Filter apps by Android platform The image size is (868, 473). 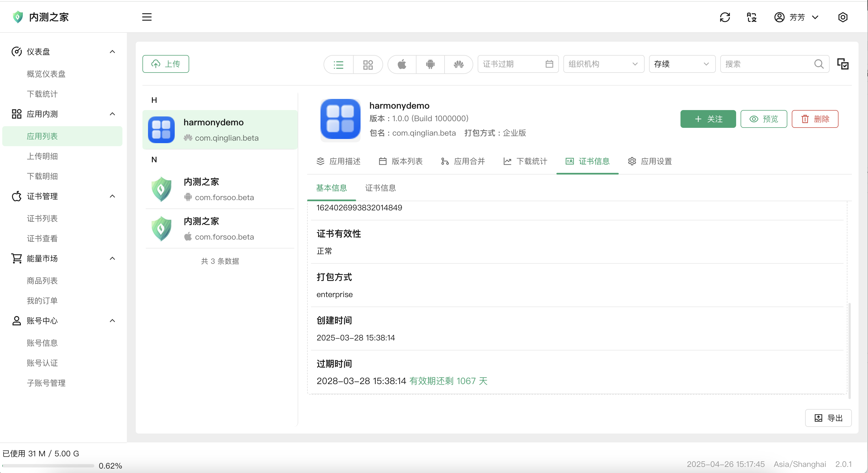(x=430, y=64)
